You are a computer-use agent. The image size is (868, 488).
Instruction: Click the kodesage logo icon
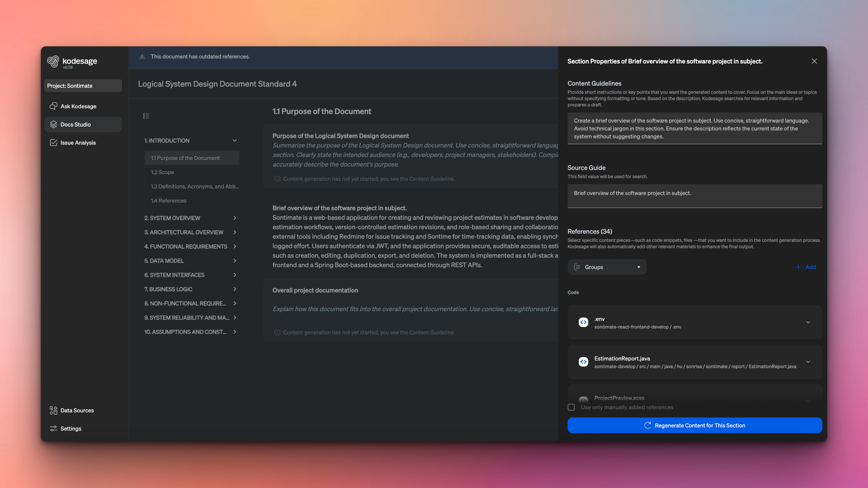point(53,61)
